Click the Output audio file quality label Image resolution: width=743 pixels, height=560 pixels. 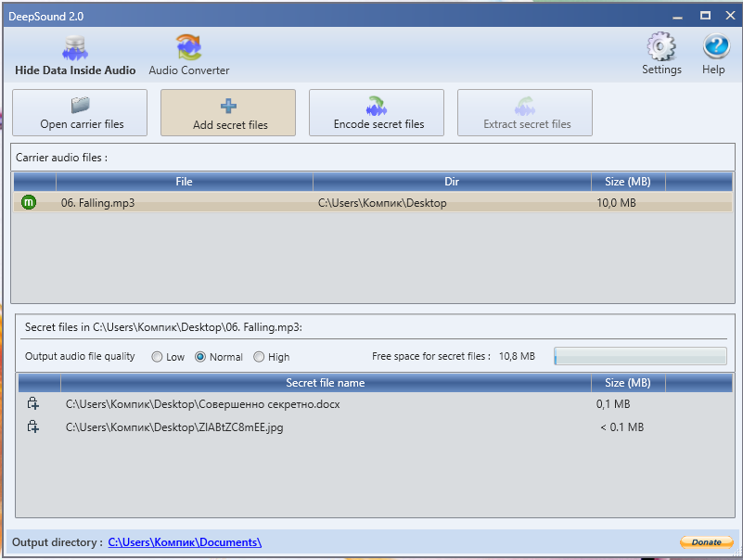tap(80, 356)
